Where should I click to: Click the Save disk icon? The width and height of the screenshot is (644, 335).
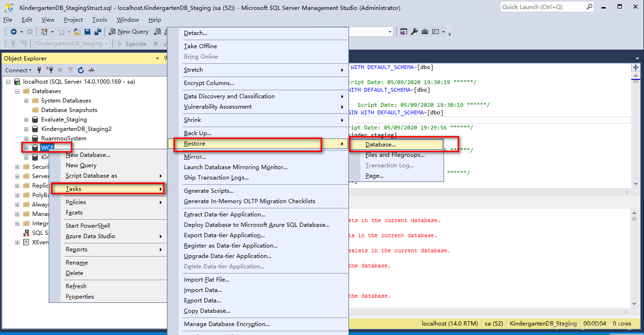87,32
